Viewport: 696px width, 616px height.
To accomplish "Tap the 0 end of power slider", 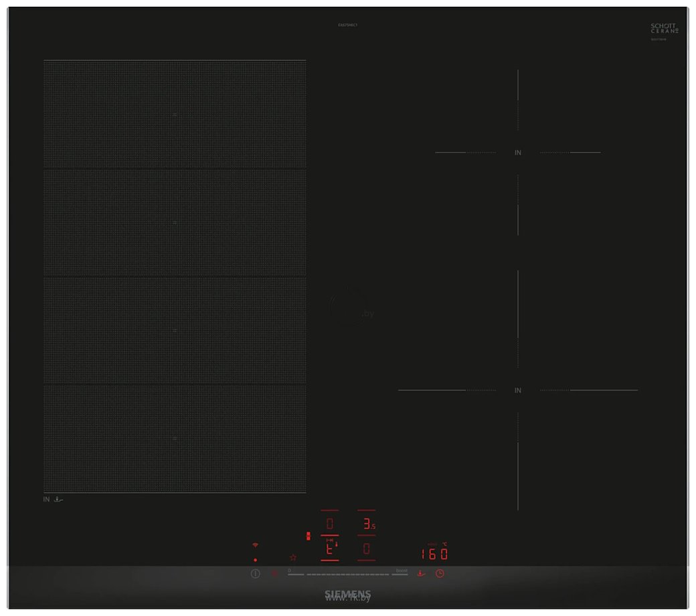I will click(x=294, y=572).
